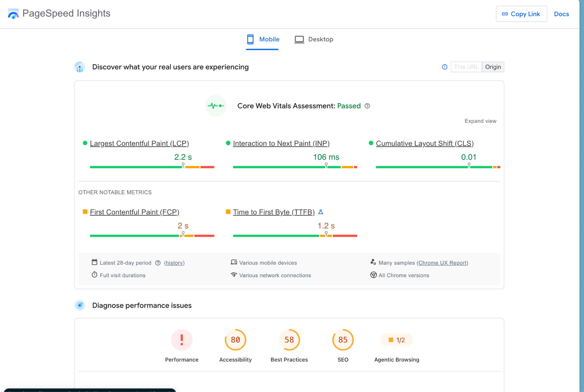Click the info icon beside This URL
Viewport: 584px width, 392px height.
445,67
